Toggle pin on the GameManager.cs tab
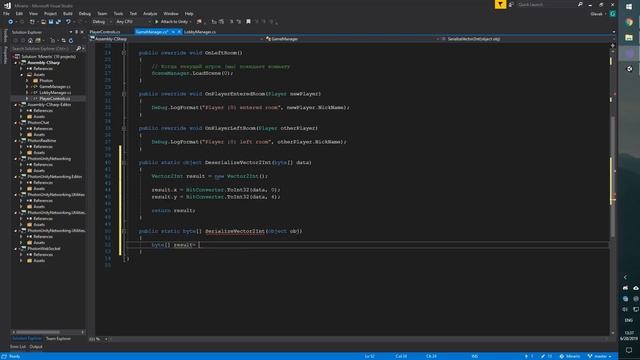The height and width of the screenshot is (360, 640). point(173,32)
